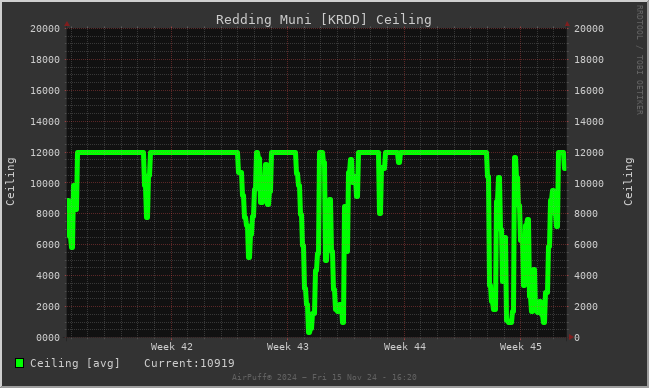Click the right vertical Ceiling axis title

628,181
